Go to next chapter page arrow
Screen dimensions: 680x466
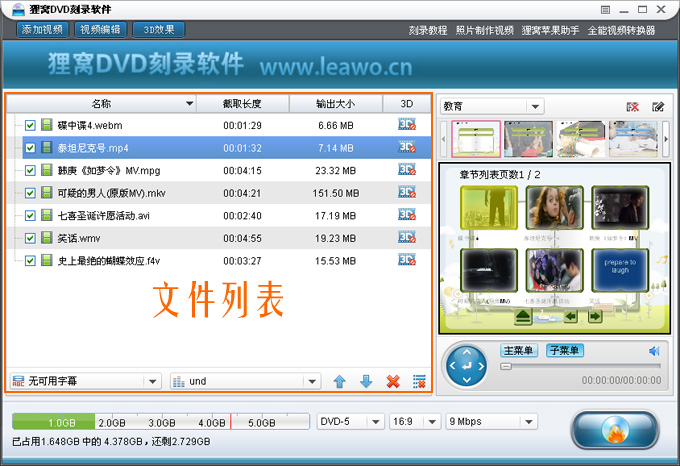click(x=595, y=317)
